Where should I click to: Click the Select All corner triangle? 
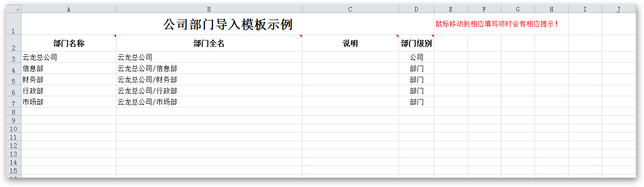pos(14,9)
